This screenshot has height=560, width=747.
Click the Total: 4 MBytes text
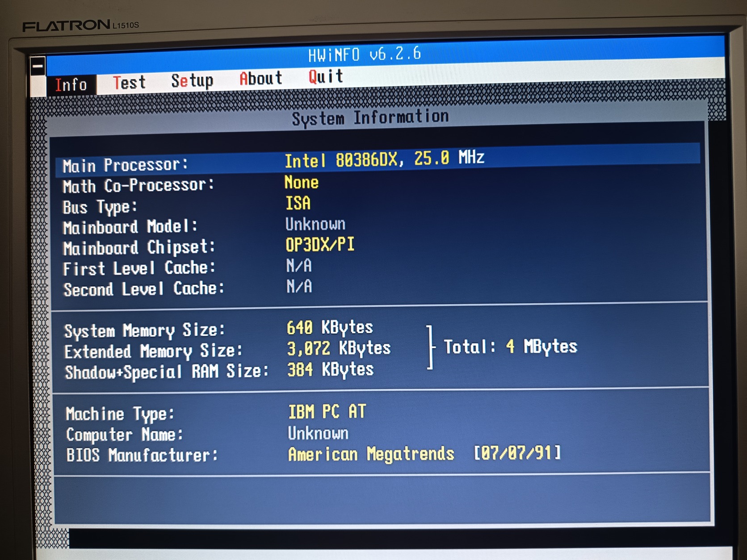510,347
